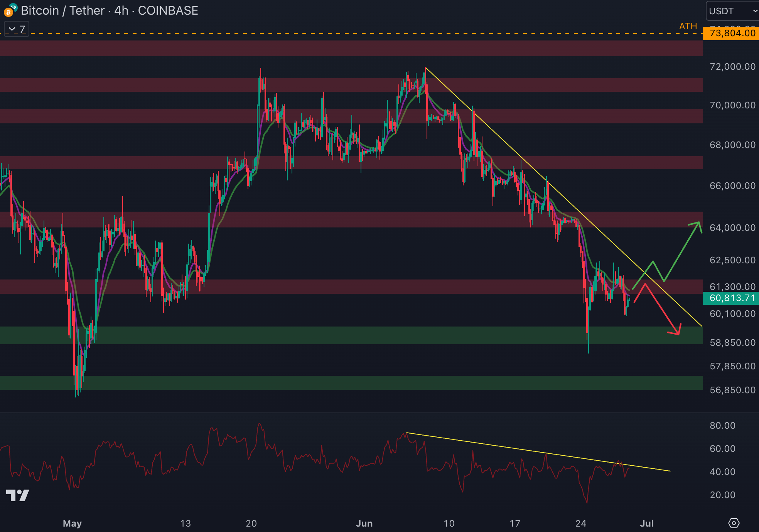This screenshot has height=532, width=759.
Task: Click the orange 73,804.00 price tag
Action: click(732, 33)
